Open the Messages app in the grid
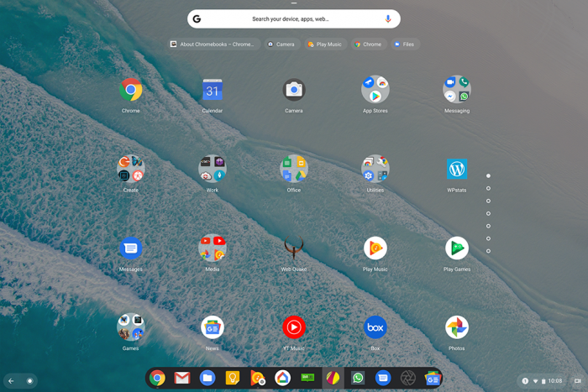The height and width of the screenshot is (392, 588). pyautogui.click(x=130, y=248)
